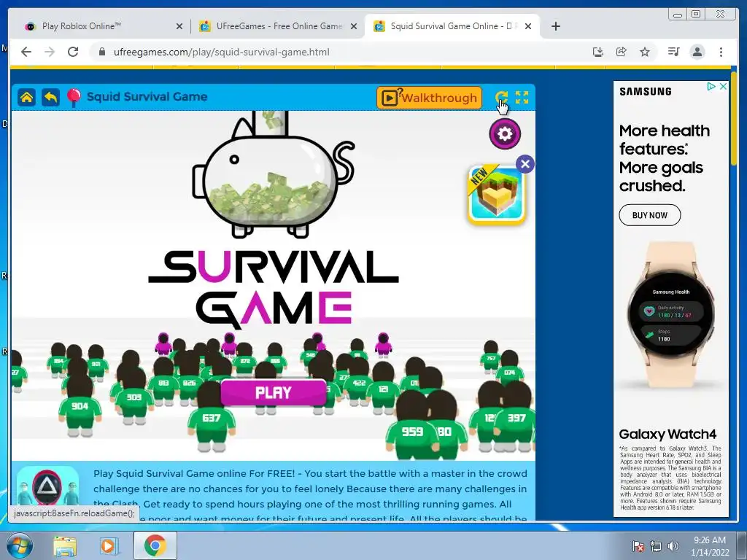
Task: Start the game with PLAY button
Action: point(274,392)
